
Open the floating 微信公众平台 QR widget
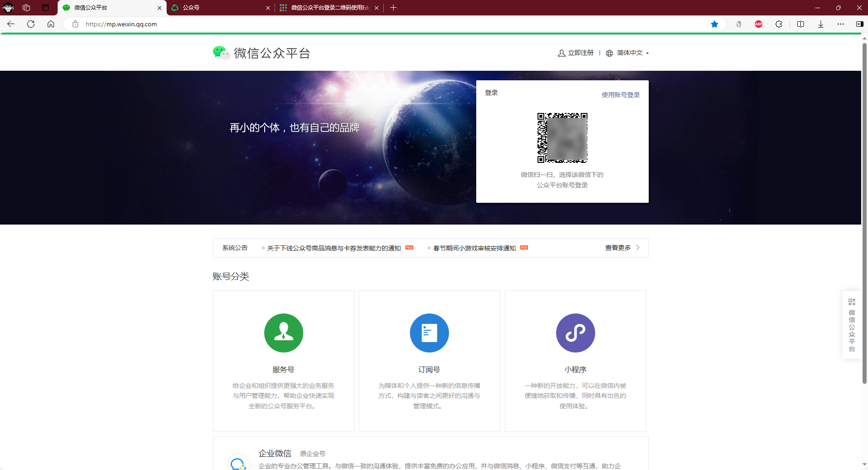coord(852,325)
